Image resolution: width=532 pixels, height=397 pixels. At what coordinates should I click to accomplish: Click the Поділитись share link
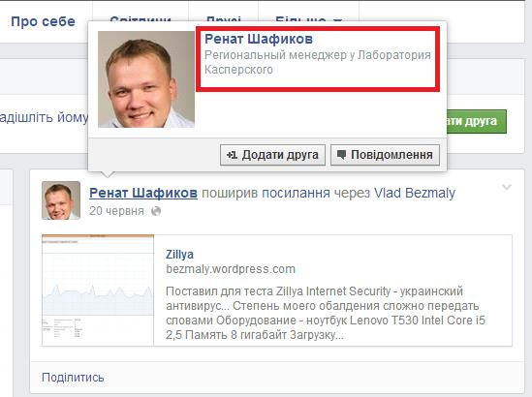click(x=73, y=378)
